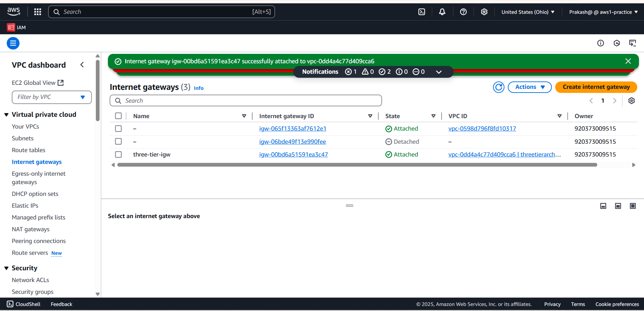
Task: Select igw-06bde49f13e990fee row checkbox
Action: pyautogui.click(x=118, y=141)
